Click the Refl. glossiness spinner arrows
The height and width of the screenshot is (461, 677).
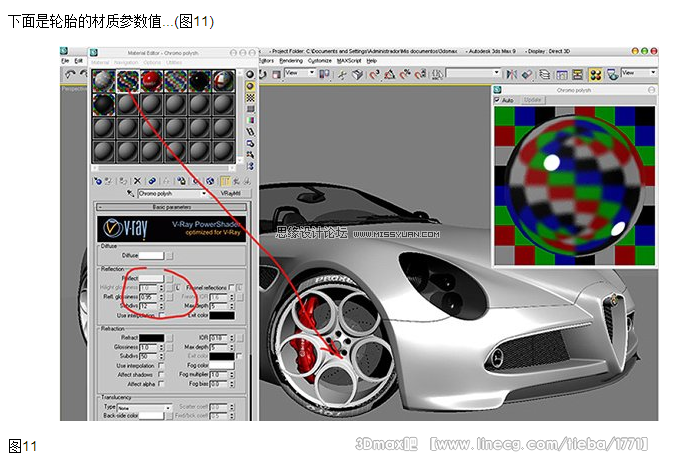pos(161,297)
